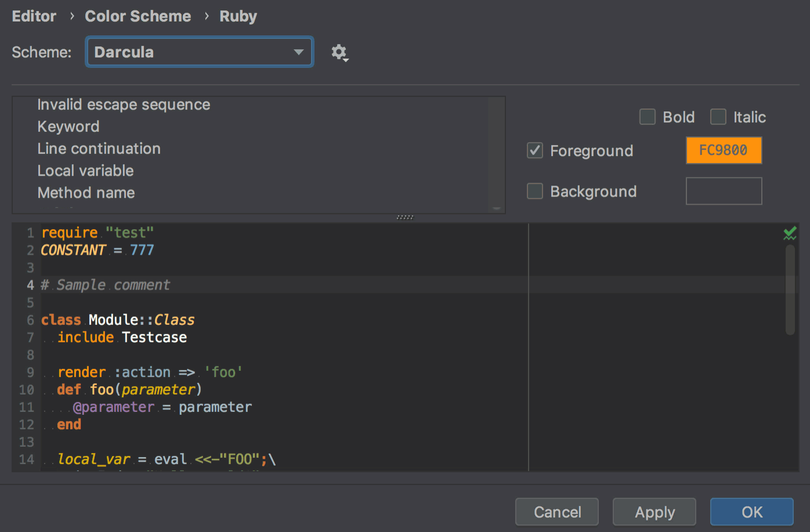The width and height of the screenshot is (810, 532).
Task: Enable the Background color option
Action: point(534,191)
